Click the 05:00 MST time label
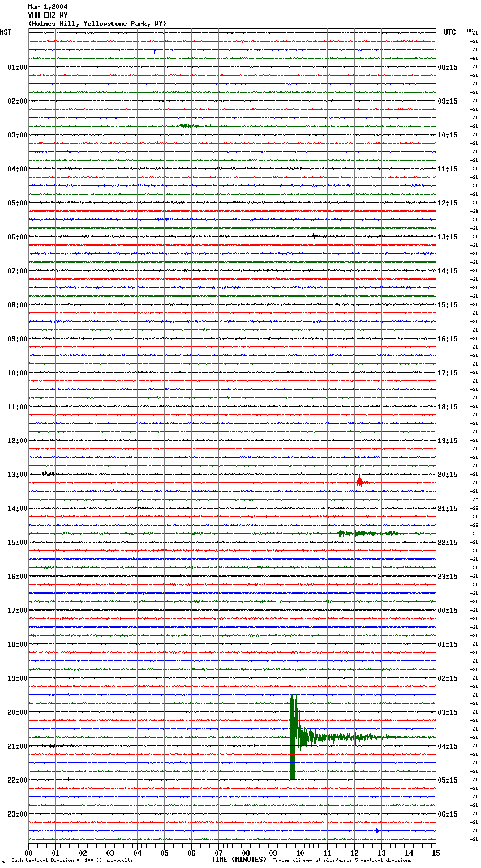This screenshot has height=868, width=481. click(18, 203)
